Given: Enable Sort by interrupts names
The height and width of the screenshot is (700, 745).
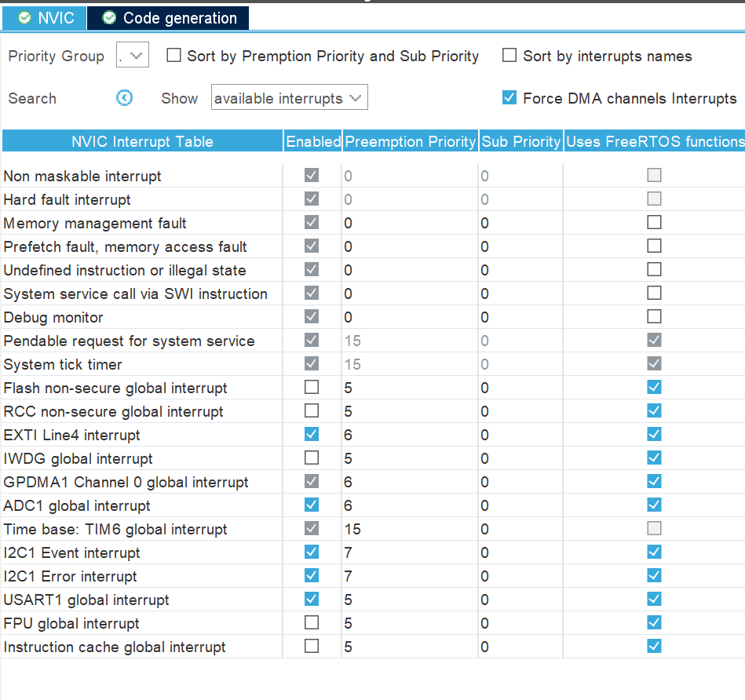Looking at the screenshot, I should pyautogui.click(x=509, y=56).
